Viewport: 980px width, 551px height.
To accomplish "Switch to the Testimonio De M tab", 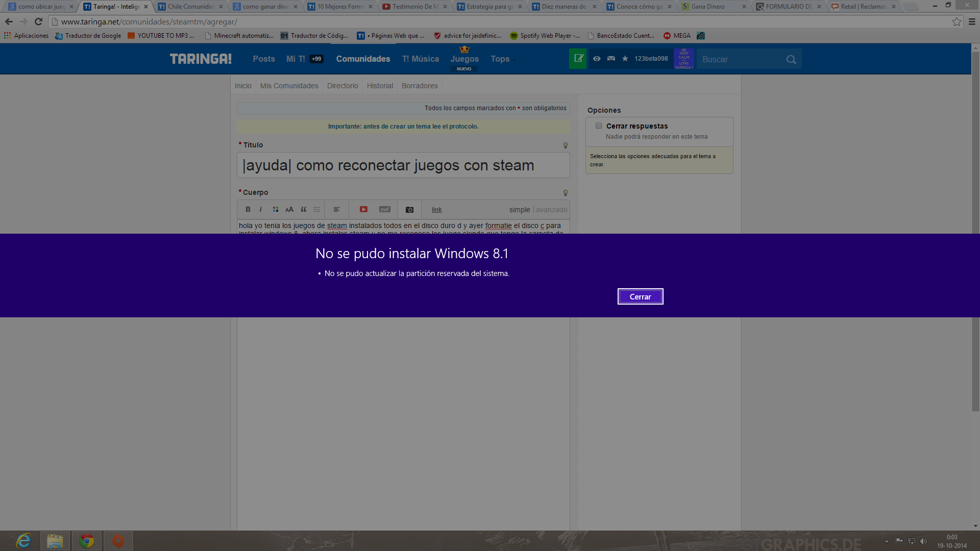I will 414,7.
